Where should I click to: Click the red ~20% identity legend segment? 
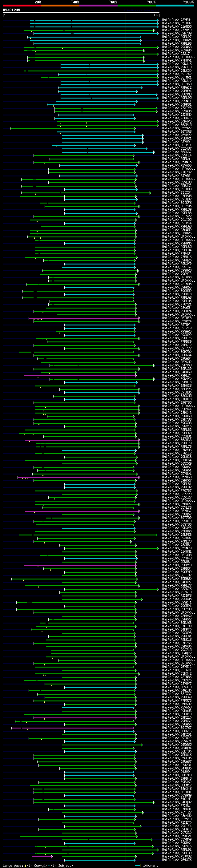pos(22,6)
